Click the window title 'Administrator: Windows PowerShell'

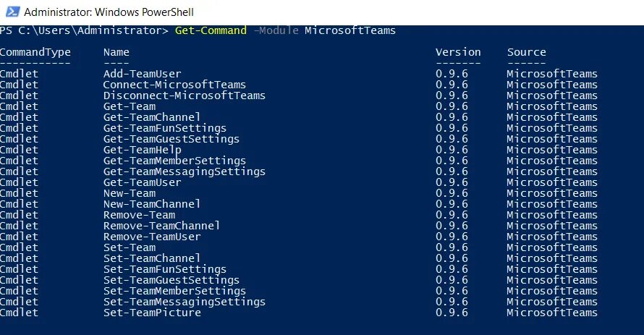(x=109, y=12)
